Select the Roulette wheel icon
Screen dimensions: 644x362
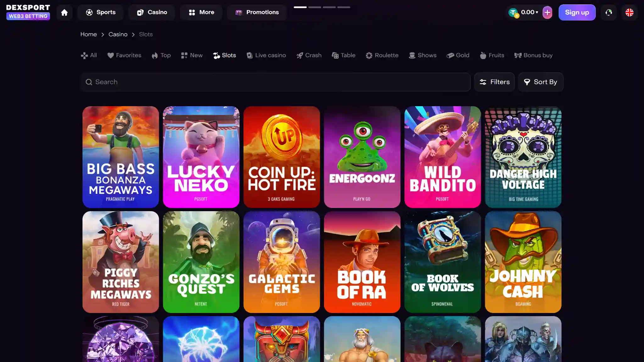(369, 56)
